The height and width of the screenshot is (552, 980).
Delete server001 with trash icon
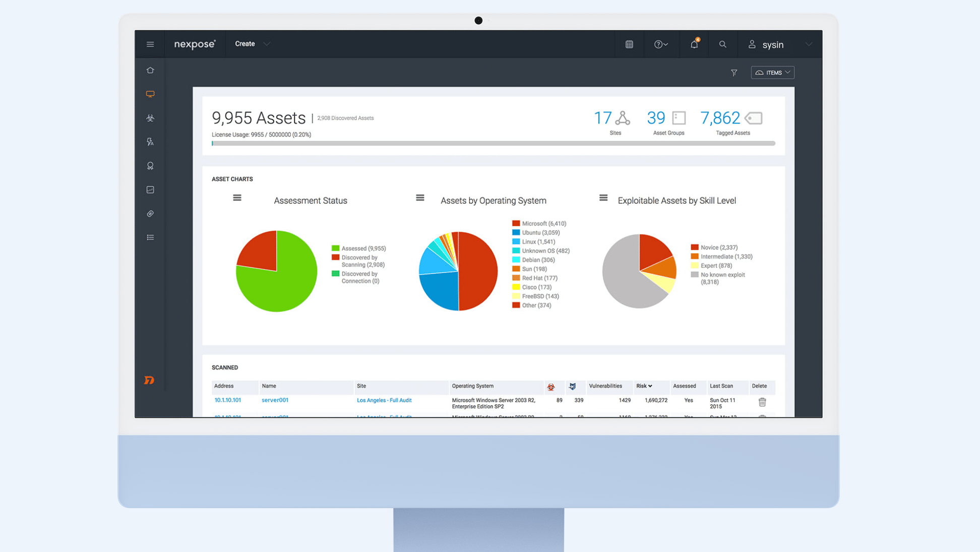(x=762, y=402)
